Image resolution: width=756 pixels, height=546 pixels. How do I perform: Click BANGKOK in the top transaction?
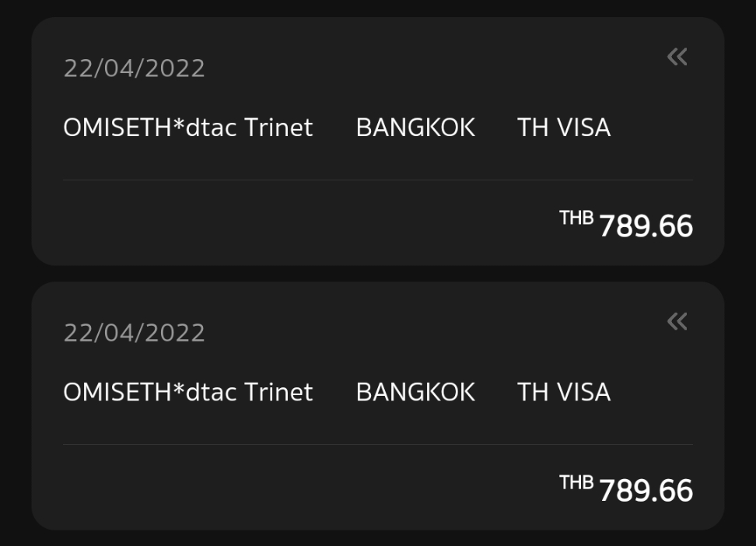click(x=415, y=128)
